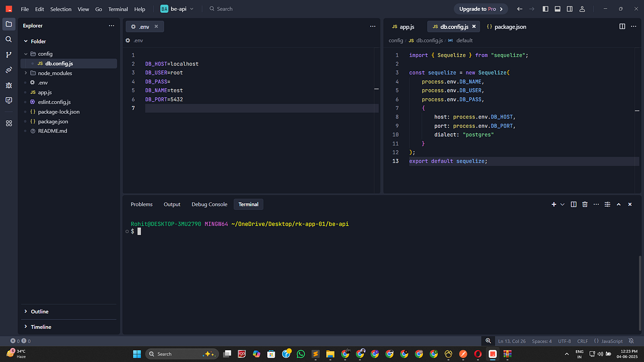Maximize the panel with the chevron icon
The image size is (644, 362).
coord(618,204)
